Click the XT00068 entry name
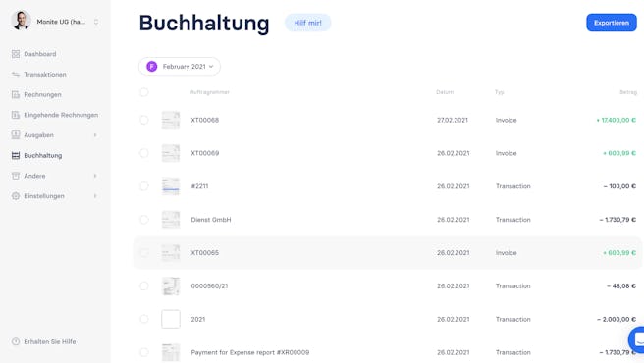 (x=205, y=120)
